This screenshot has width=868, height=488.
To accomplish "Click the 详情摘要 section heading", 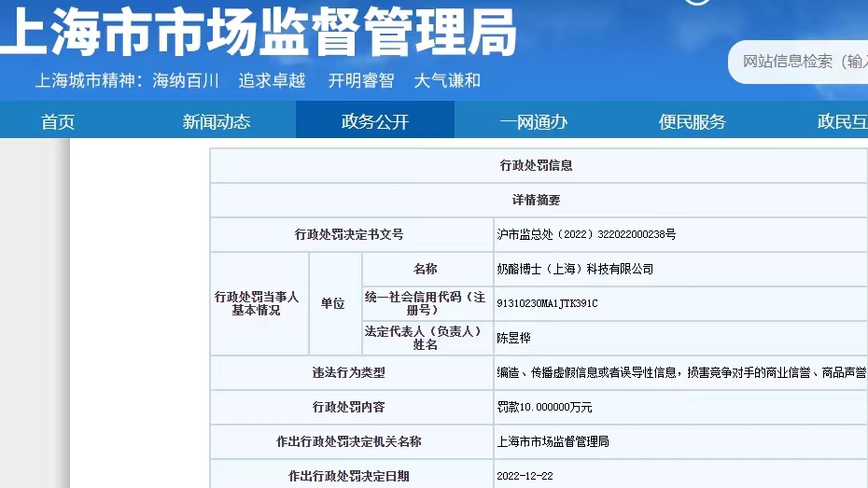I will 537,200.
